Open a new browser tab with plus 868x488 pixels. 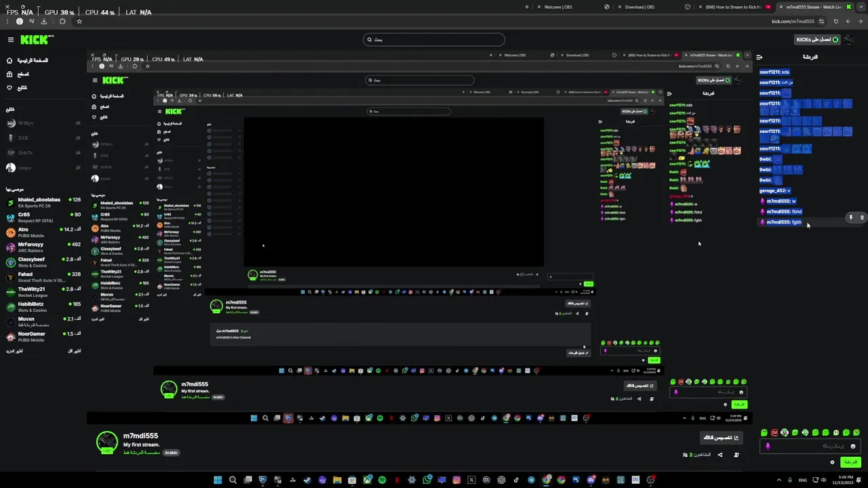pyautogui.click(x=527, y=7)
